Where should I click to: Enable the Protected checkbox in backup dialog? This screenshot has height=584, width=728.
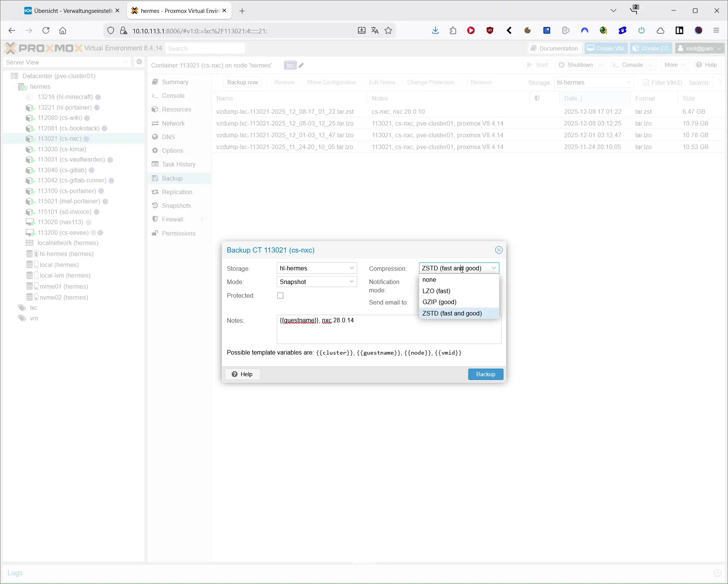(280, 295)
